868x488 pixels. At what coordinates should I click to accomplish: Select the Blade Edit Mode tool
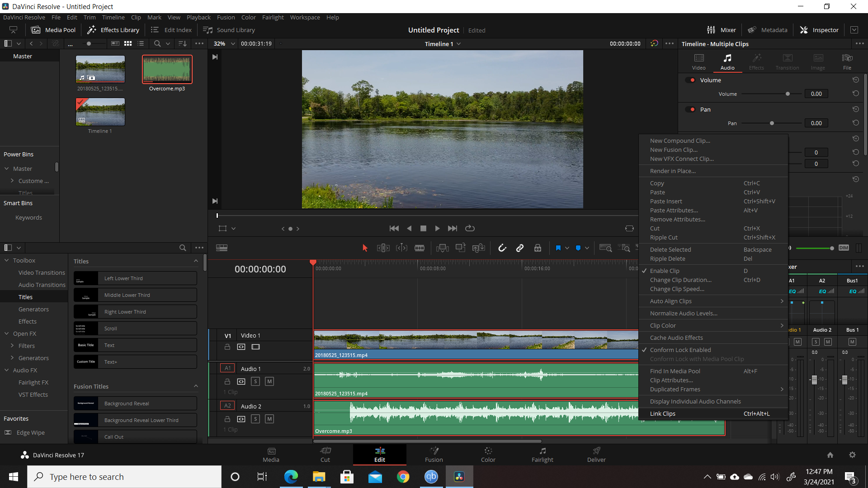(420, 248)
